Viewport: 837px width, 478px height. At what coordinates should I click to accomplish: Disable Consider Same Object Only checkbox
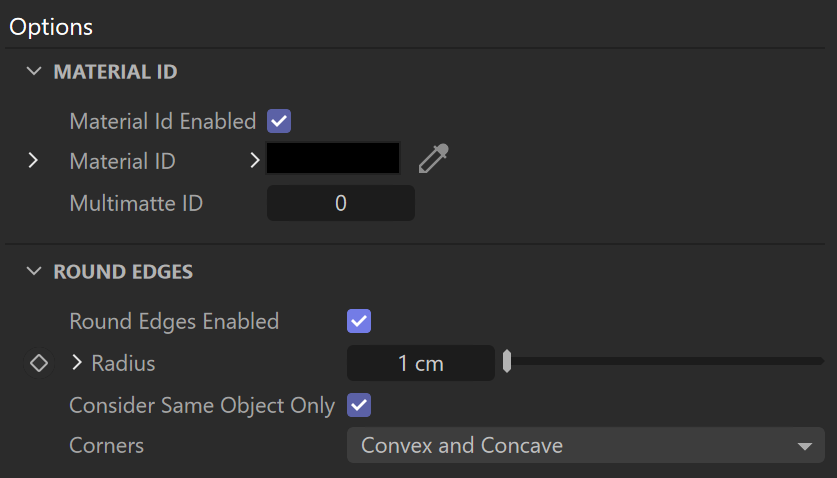[x=359, y=405]
